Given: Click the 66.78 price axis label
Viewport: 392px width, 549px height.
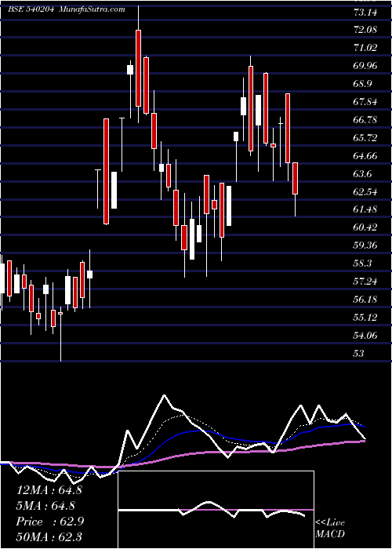Looking at the screenshot, I should (366, 120).
